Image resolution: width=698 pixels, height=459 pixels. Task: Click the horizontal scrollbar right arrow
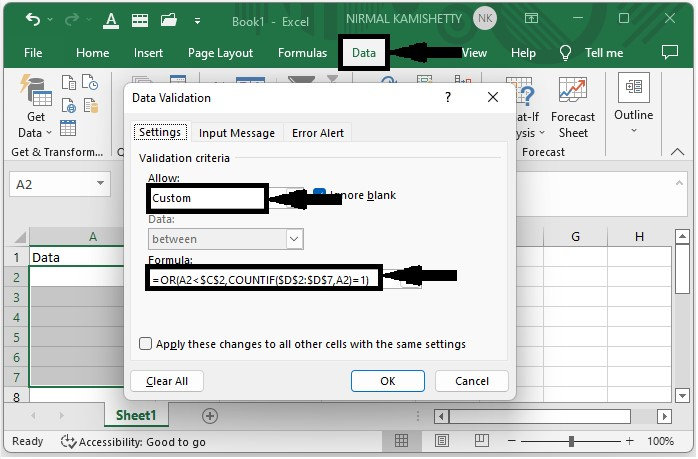[664, 417]
